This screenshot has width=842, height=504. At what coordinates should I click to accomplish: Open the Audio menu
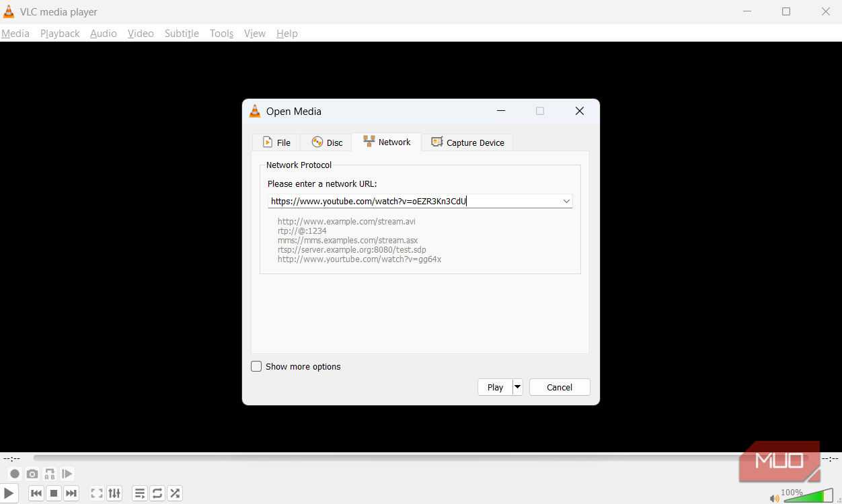[x=104, y=34]
